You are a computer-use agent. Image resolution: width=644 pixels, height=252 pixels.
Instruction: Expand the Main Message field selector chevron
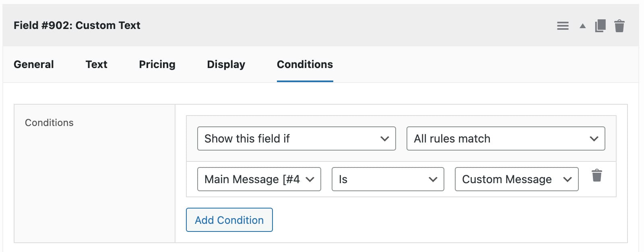point(310,179)
